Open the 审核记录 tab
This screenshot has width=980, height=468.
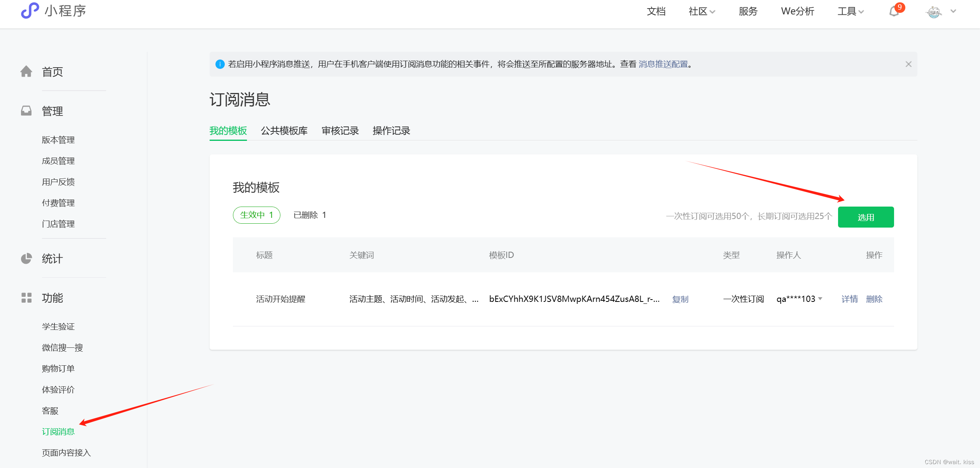tap(340, 131)
